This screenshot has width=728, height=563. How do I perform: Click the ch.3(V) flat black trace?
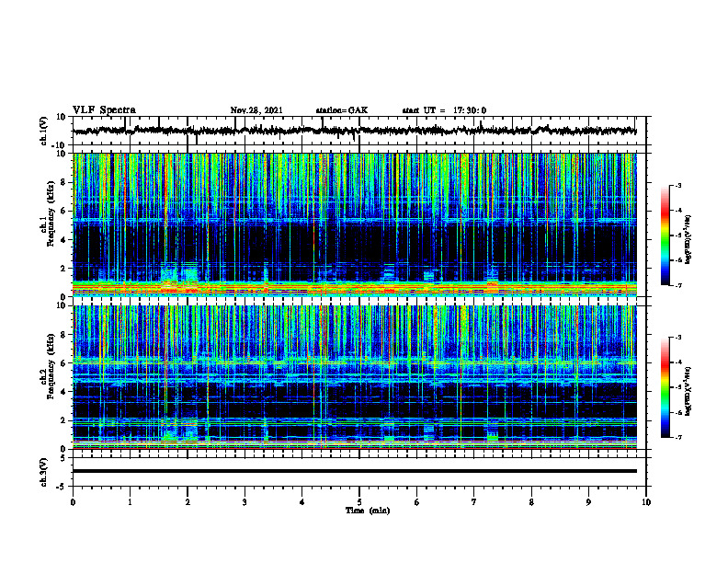point(355,471)
